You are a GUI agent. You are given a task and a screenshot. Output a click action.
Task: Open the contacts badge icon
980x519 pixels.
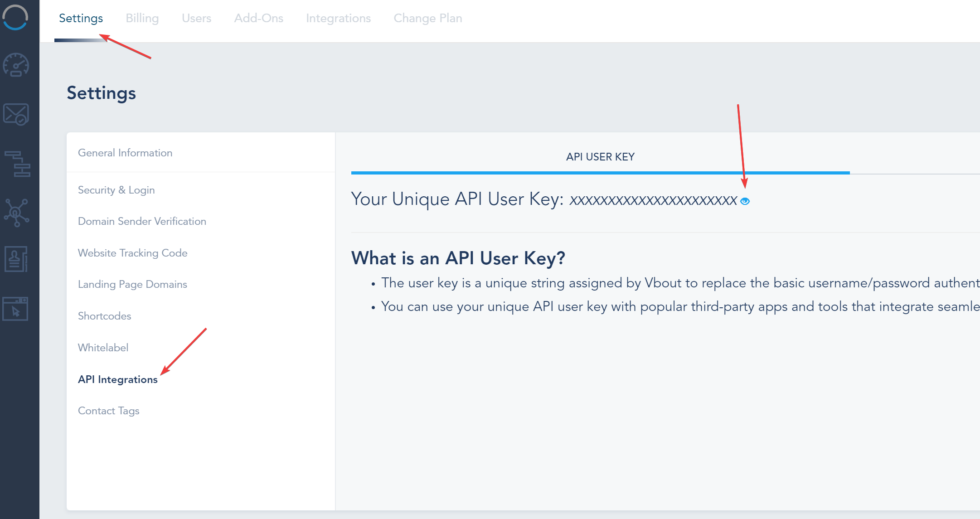click(x=16, y=259)
